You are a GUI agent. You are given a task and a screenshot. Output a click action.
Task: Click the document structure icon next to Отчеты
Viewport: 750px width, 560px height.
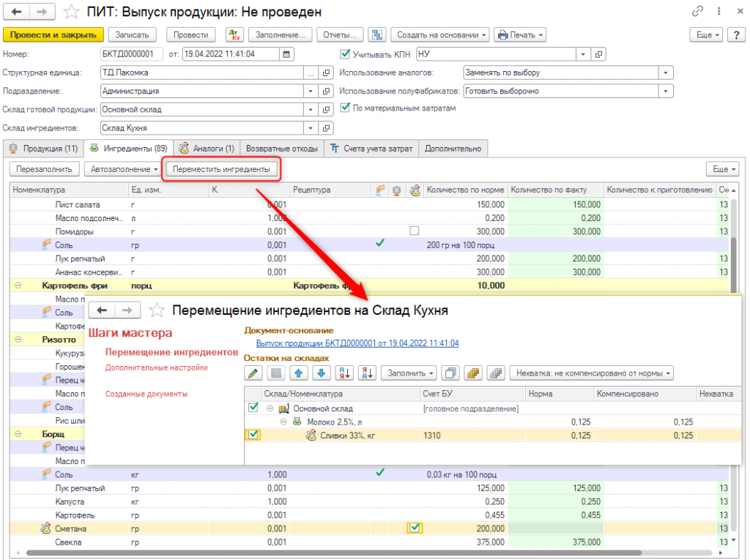pos(377,34)
